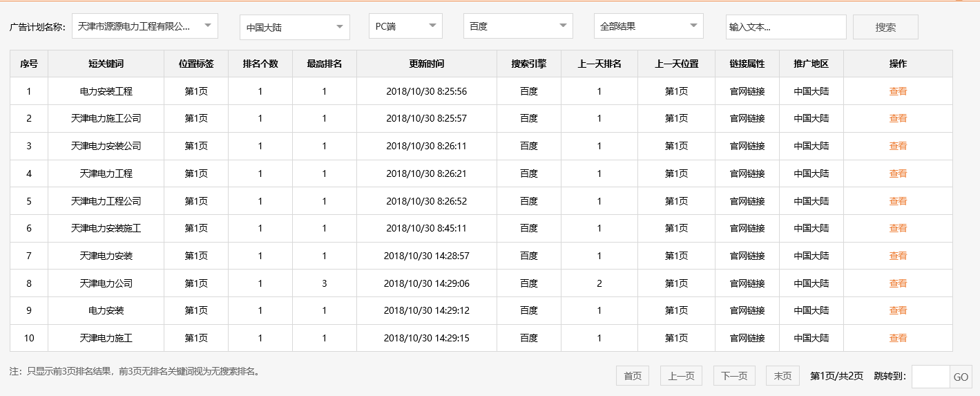Click timestamp 2018/10/30 14:28:57

coord(427,256)
